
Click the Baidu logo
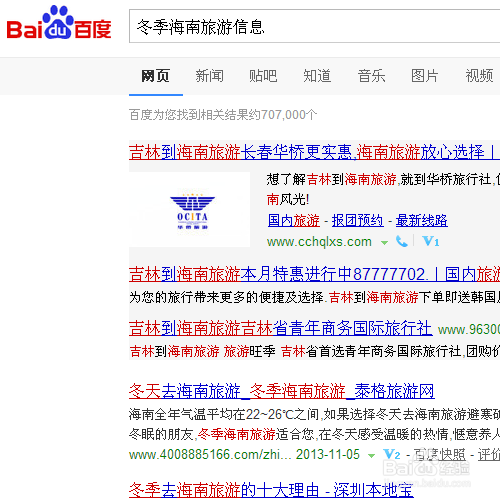59,23
